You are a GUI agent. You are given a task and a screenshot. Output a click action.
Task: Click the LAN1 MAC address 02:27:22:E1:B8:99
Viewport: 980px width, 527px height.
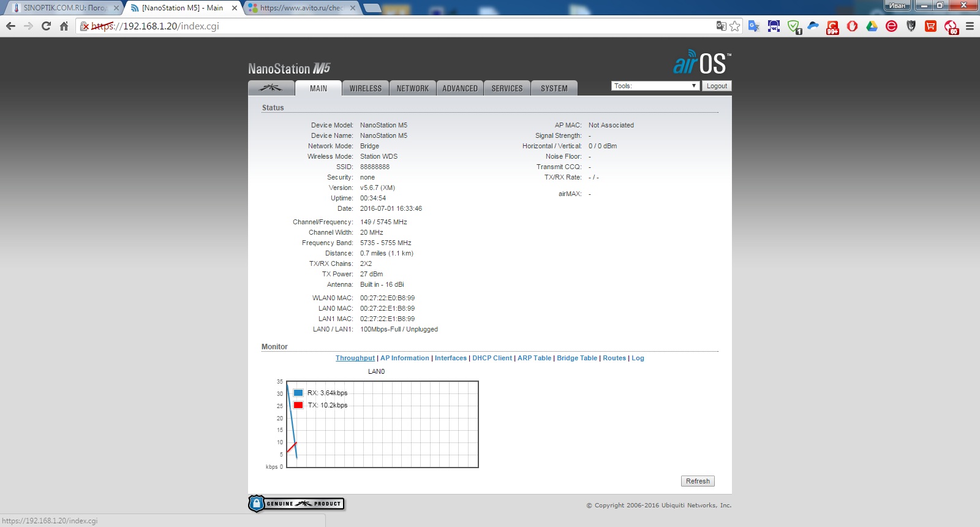coord(387,319)
